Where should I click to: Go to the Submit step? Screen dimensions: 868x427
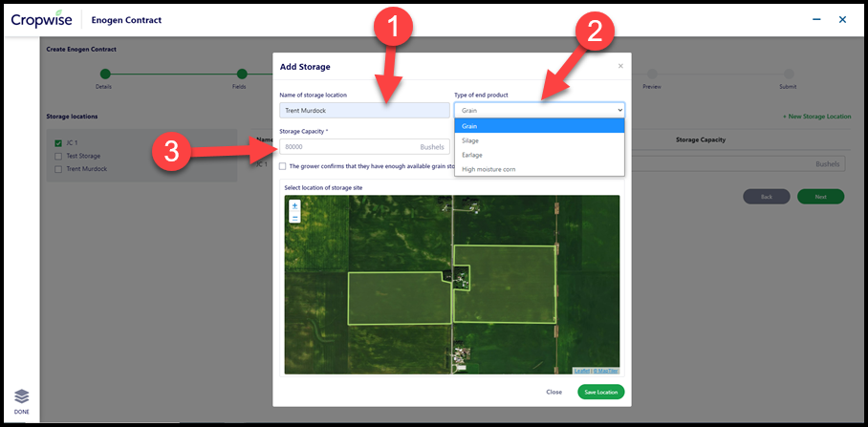[789, 75]
